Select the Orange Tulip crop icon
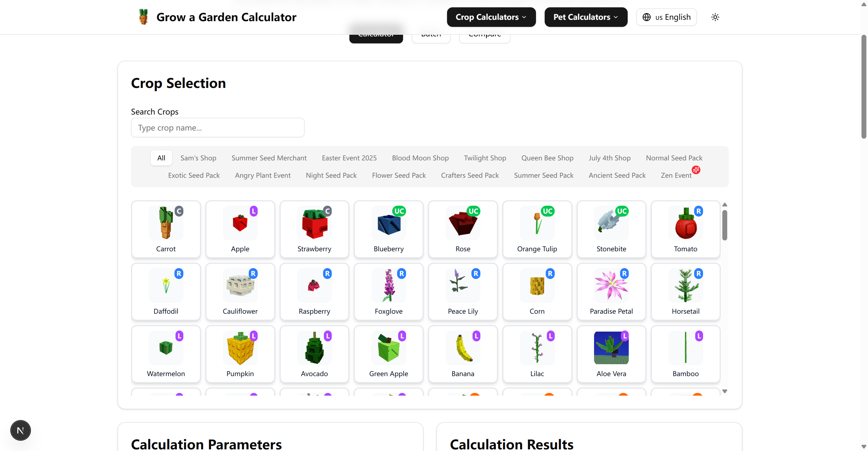 [537, 229]
